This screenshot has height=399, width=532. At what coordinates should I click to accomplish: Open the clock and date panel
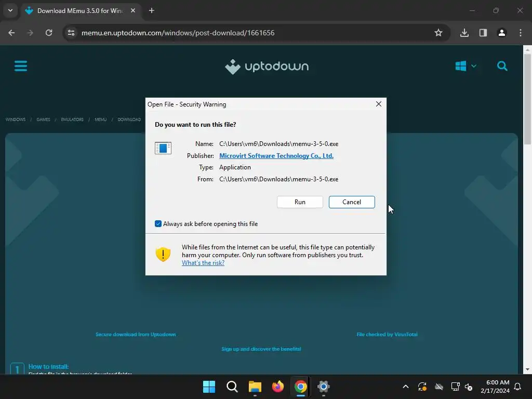click(495, 387)
